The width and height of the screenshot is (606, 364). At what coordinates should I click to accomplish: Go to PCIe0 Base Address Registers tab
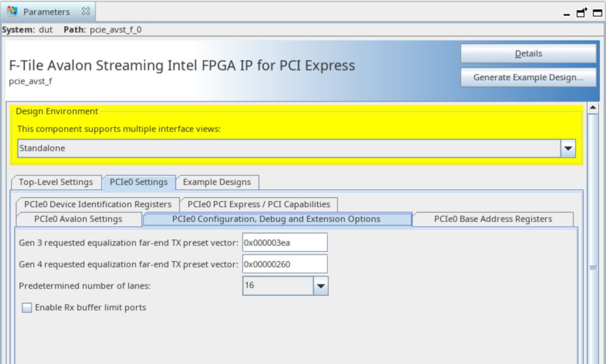[493, 219]
